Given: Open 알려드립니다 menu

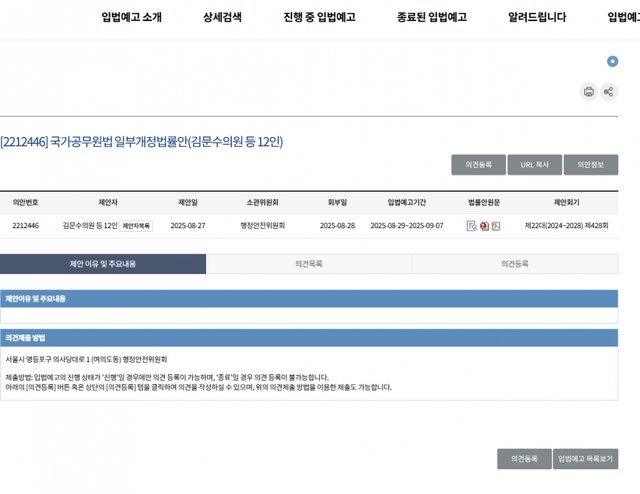Looking at the screenshot, I should 537,17.
